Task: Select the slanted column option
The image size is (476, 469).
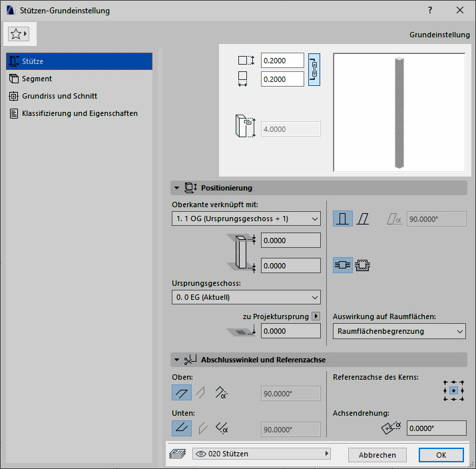Action: coord(363,219)
